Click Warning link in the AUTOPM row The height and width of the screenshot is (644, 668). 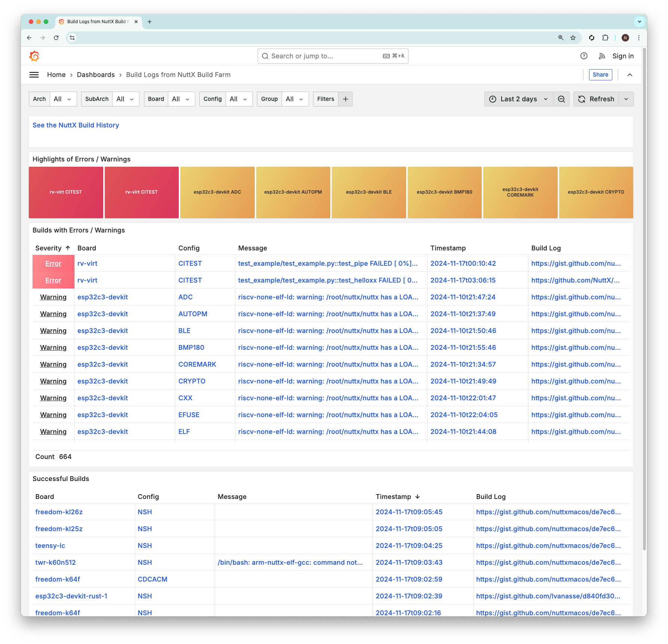[53, 314]
